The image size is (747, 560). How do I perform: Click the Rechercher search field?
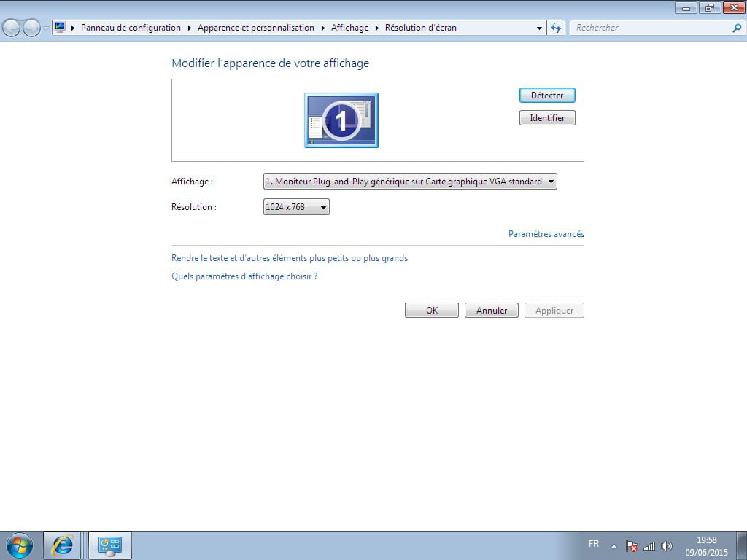[651, 28]
